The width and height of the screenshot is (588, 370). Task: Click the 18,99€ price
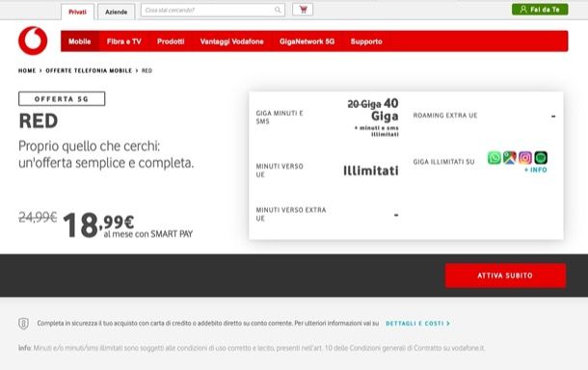point(98,225)
